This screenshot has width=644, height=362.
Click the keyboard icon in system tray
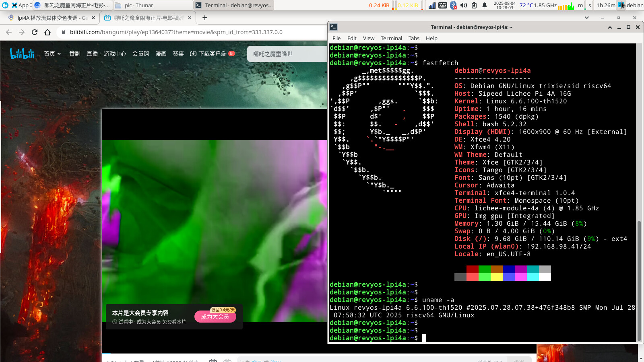tap(442, 5)
